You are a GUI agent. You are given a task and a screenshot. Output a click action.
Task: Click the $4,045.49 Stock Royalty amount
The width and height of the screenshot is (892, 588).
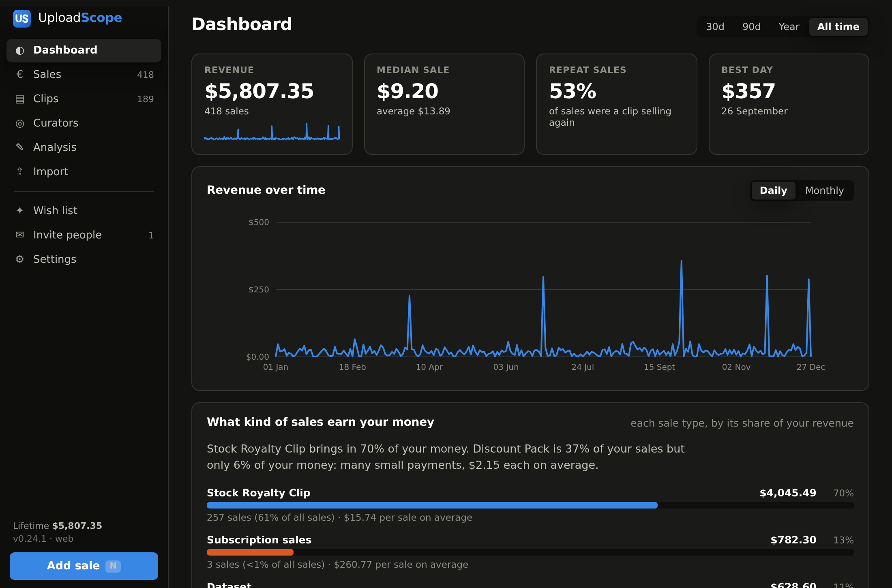(x=788, y=493)
